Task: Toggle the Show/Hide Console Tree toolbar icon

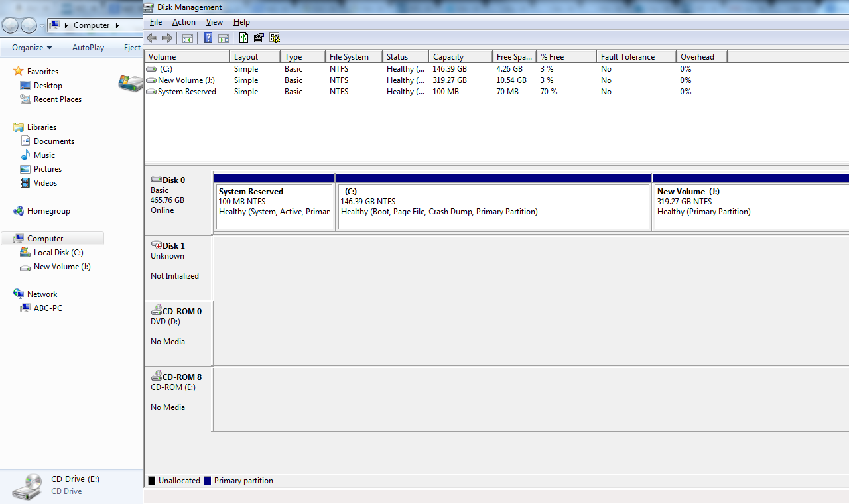Action: 188,38
